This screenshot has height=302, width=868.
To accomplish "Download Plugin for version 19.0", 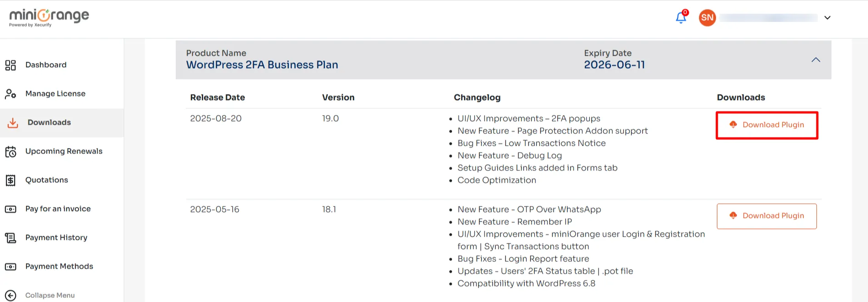I will pyautogui.click(x=767, y=125).
